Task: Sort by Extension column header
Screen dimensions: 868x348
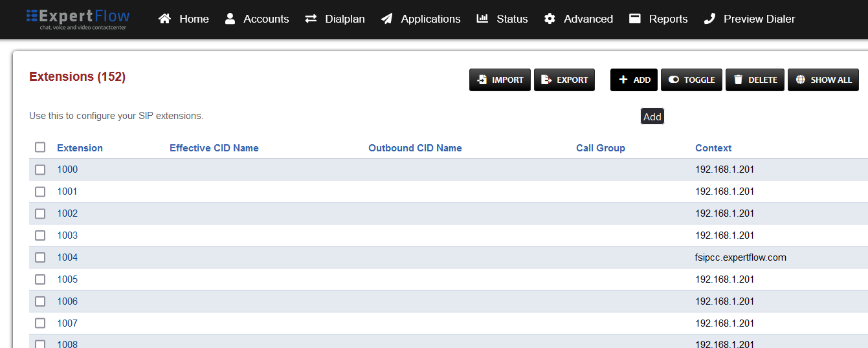Action: [80, 148]
